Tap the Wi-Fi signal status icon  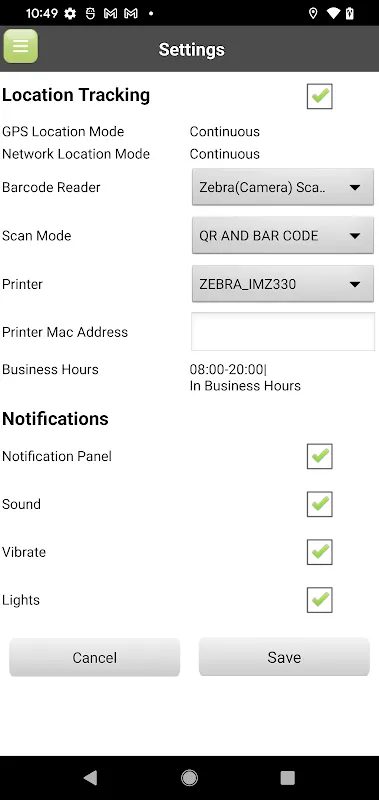pos(333,13)
